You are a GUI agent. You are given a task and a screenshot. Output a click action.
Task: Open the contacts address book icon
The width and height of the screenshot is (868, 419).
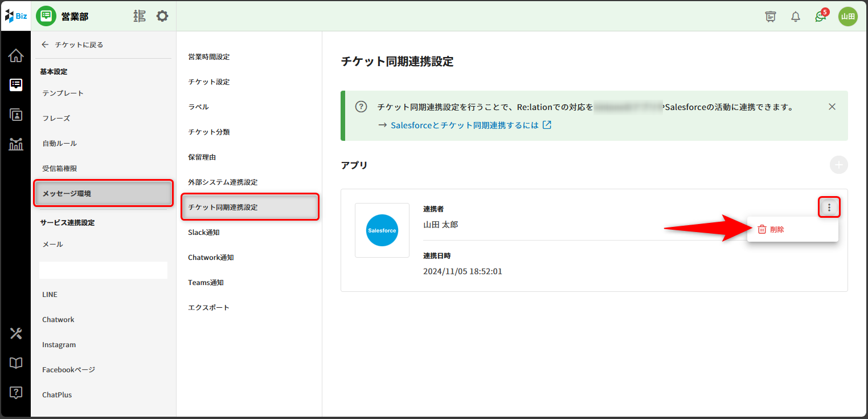click(16, 115)
